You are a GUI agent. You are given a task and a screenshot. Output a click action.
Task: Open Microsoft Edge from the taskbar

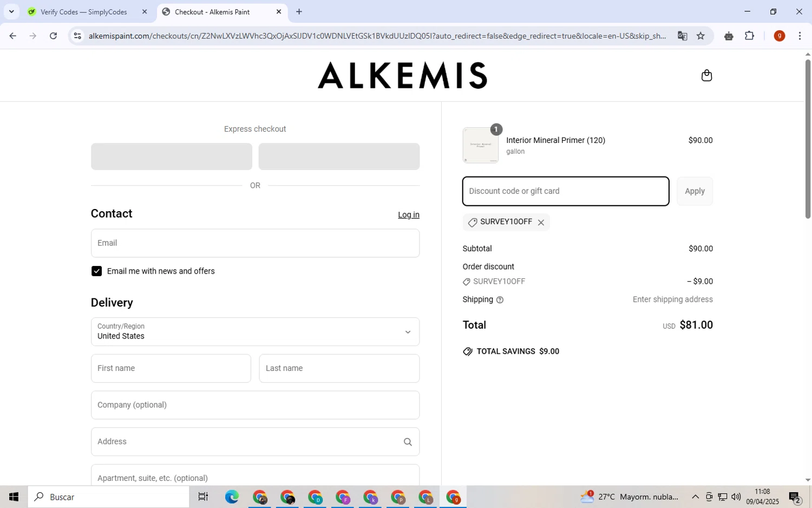click(x=232, y=497)
